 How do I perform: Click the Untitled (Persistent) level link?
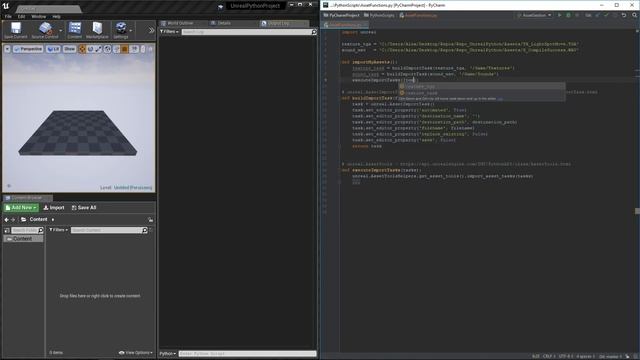coord(133,188)
